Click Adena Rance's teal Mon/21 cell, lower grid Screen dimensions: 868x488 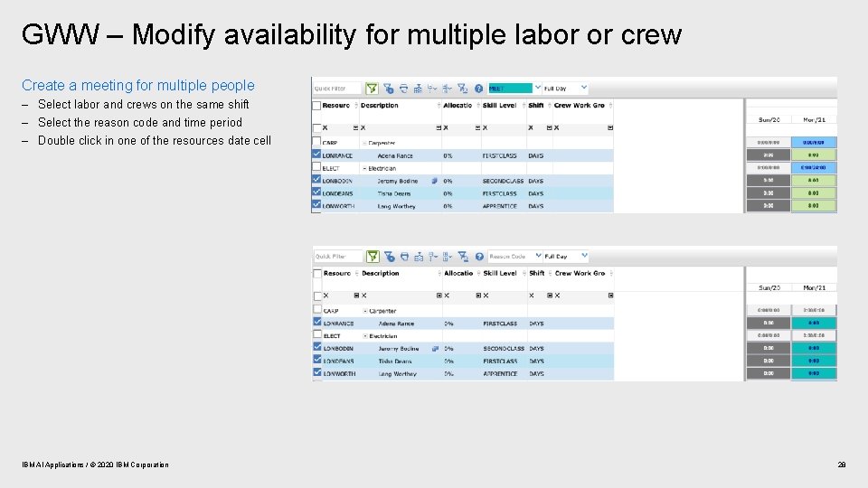coord(814,323)
